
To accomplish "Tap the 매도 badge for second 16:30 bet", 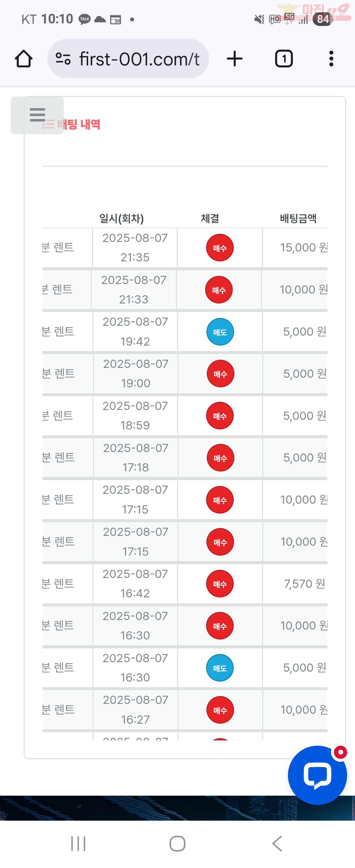I will pos(220,668).
